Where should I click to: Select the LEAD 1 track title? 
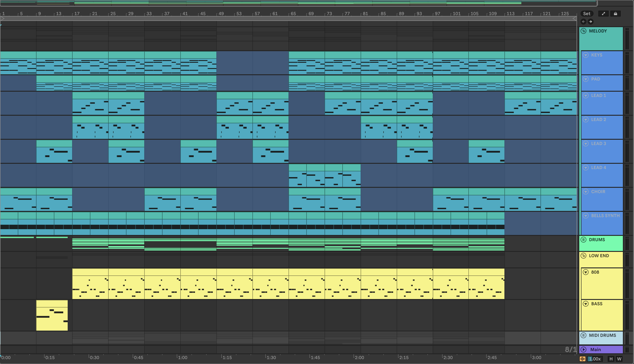pos(598,95)
